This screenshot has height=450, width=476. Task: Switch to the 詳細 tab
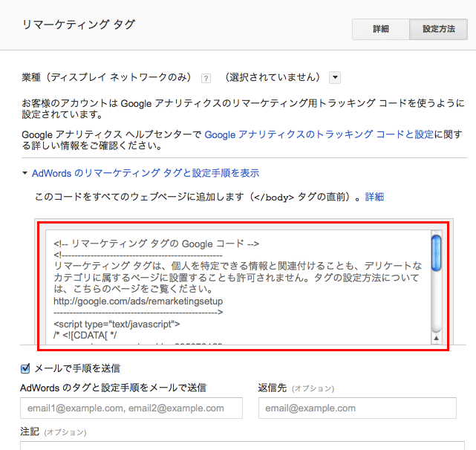381,29
